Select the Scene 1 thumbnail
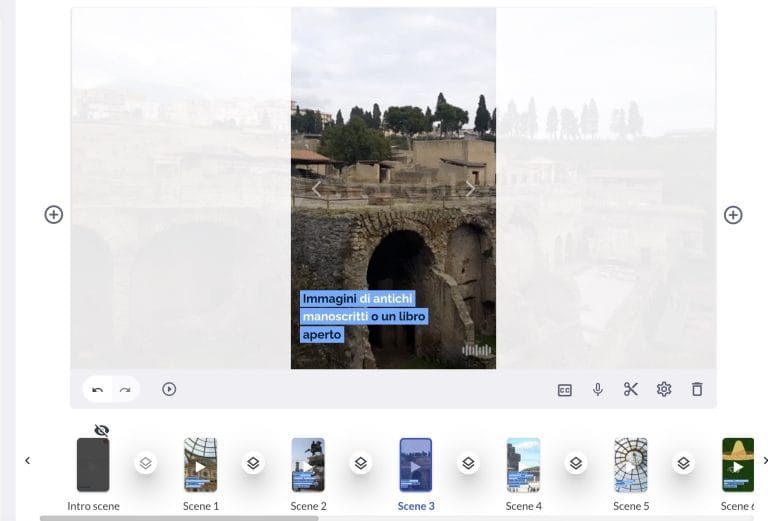This screenshot has height=521, width=768. pyautogui.click(x=201, y=465)
